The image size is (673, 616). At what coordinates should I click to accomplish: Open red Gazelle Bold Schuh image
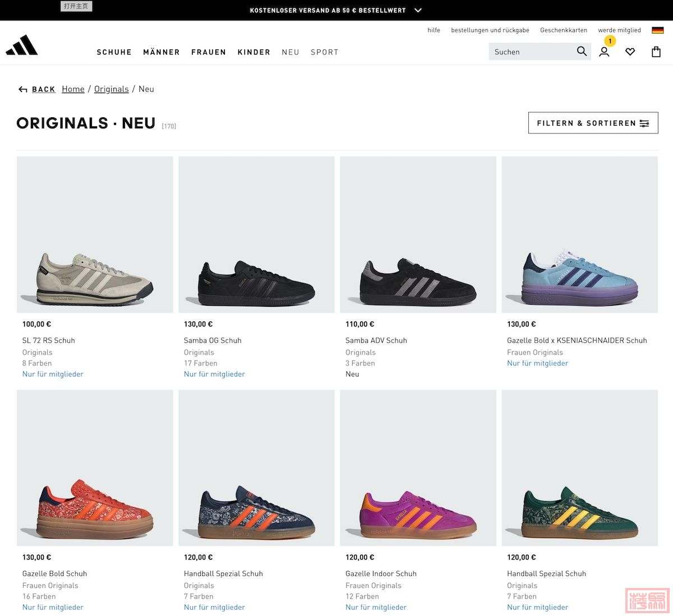[x=95, y=468]
